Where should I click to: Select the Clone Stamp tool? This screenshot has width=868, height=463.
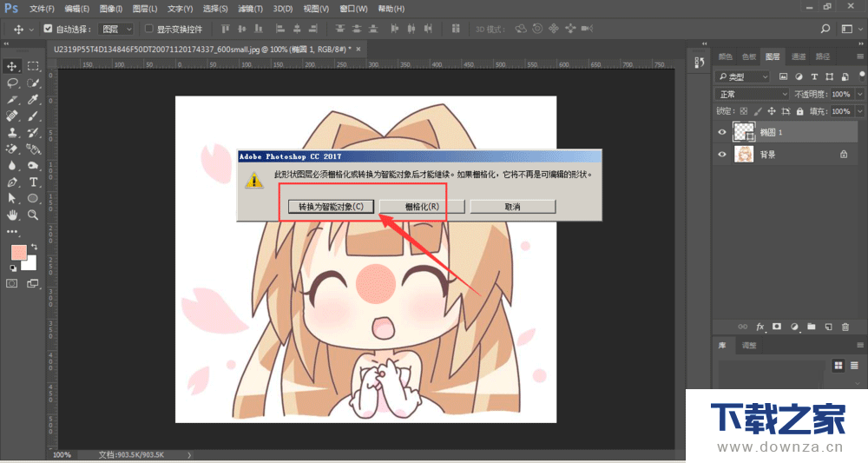tap(11, 133)
